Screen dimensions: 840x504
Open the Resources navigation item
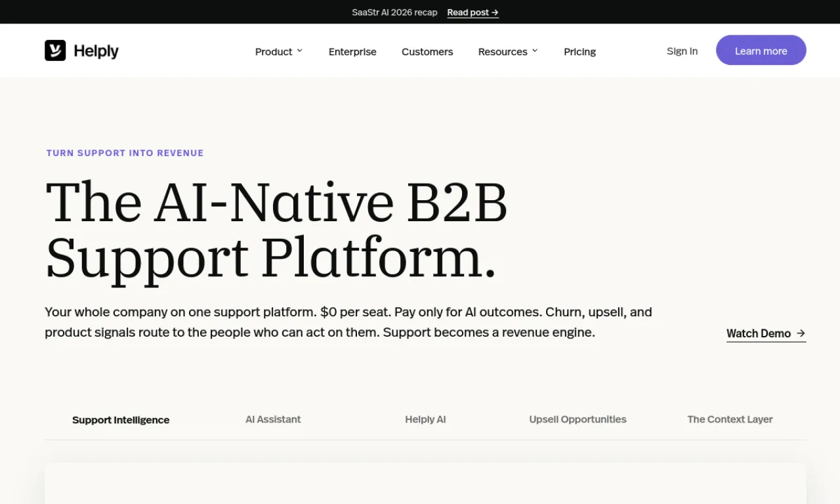click(503, 52)
